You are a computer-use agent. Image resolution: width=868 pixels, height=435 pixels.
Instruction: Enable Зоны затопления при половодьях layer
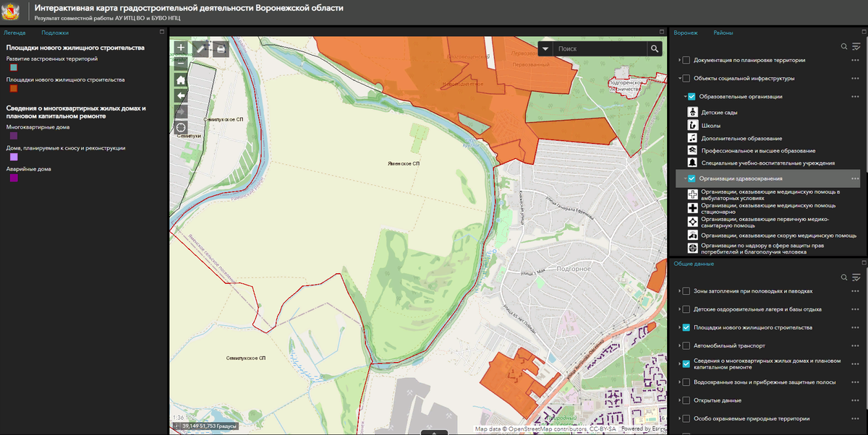point(686,291)
